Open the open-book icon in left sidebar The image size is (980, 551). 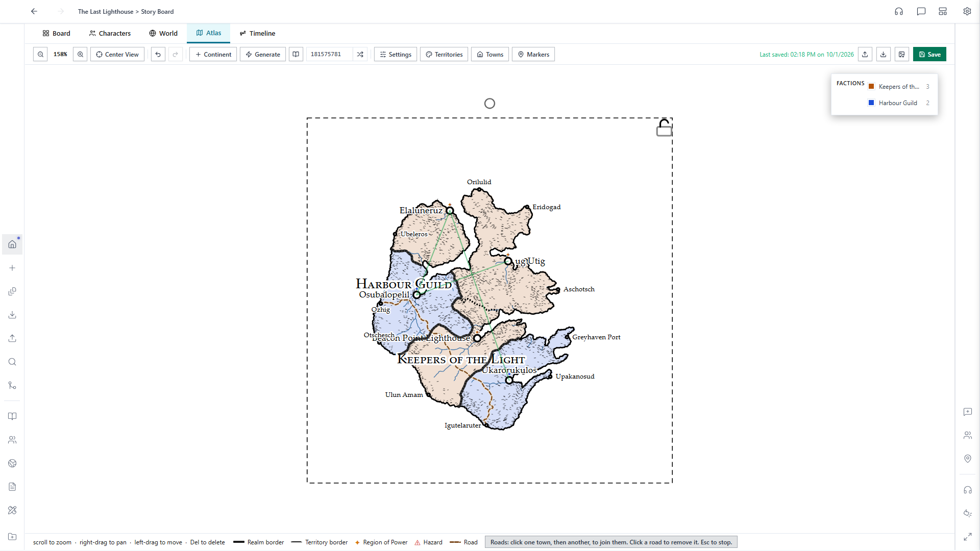12,416
